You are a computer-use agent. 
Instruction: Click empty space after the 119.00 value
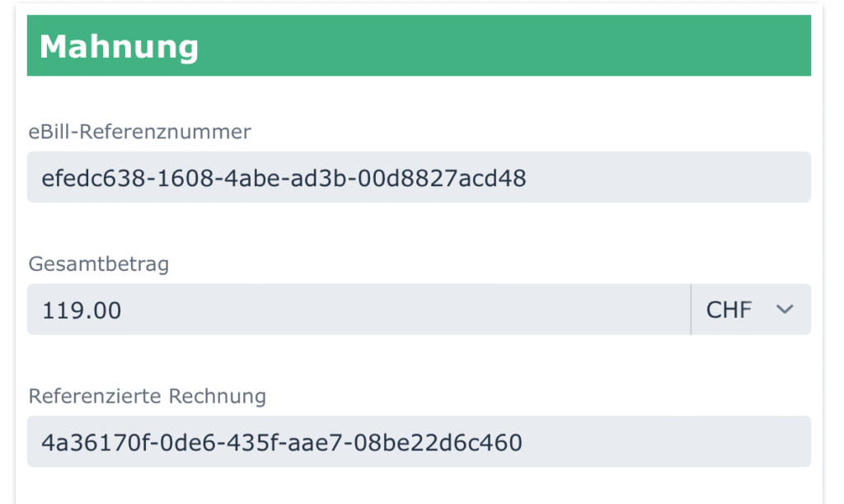[x=412, y=310]
